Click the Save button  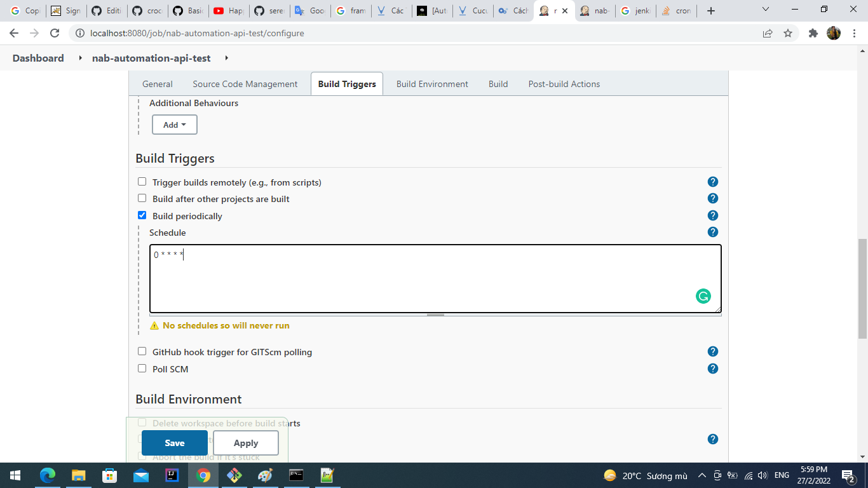pos(175,443)
